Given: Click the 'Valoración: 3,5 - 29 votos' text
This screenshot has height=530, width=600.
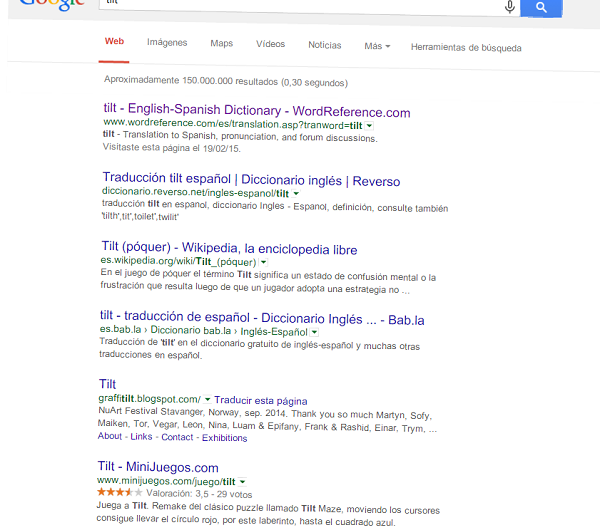Looking at the screenshot, I should point(199,494).
